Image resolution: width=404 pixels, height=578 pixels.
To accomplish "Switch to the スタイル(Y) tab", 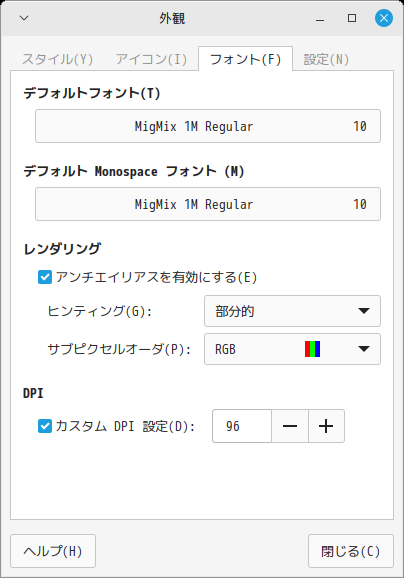I will tap(58, 59).
